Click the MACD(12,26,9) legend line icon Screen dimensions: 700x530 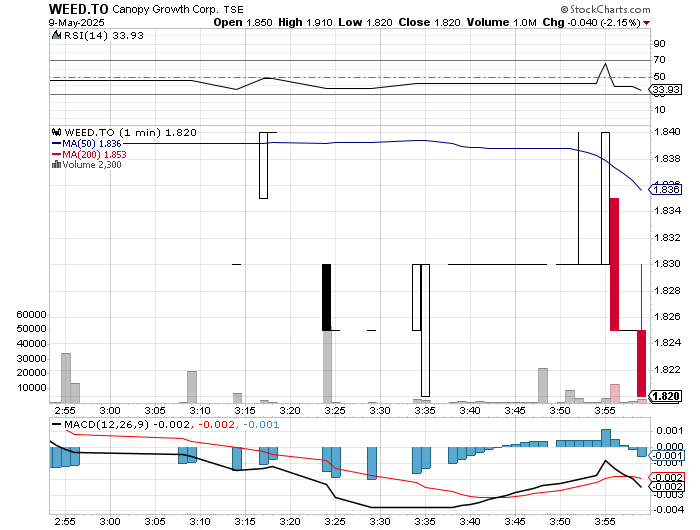56,425
